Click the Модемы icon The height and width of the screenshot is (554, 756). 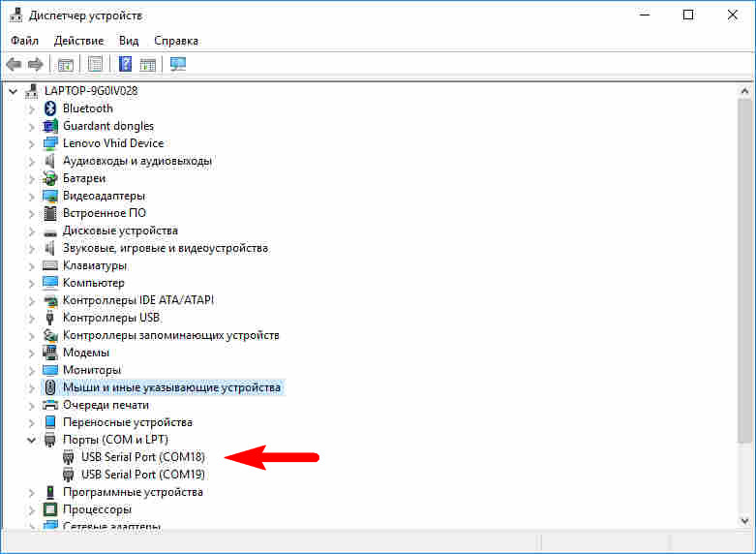50,353
